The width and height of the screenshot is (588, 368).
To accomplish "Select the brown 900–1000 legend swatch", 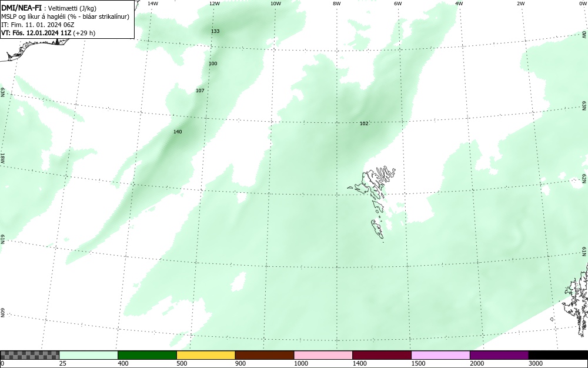I will (x=265, y=355).
